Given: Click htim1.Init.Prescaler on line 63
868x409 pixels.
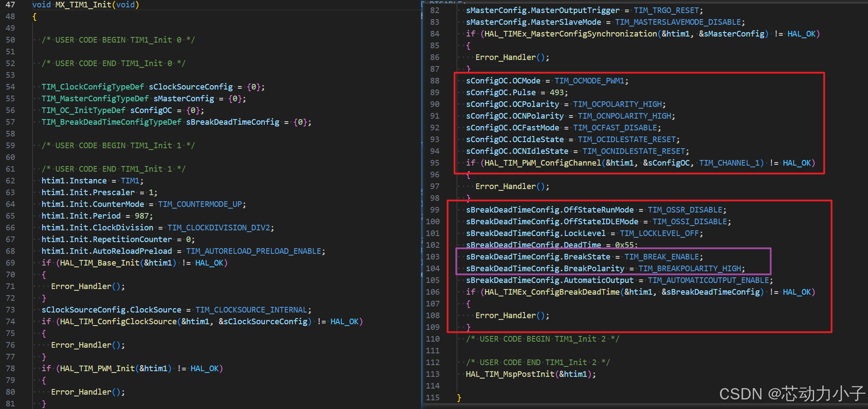Looking at the screenshot, I should click(x=88, y=193).
